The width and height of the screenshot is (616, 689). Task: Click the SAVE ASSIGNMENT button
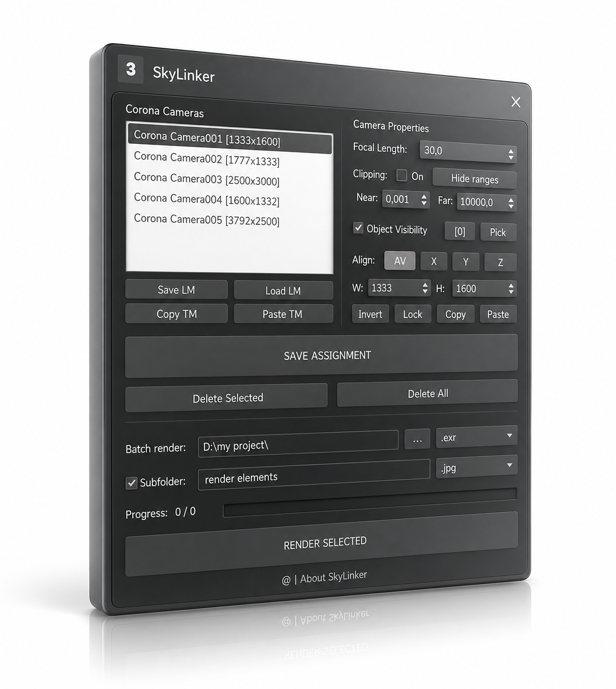(x=322, y=356)
